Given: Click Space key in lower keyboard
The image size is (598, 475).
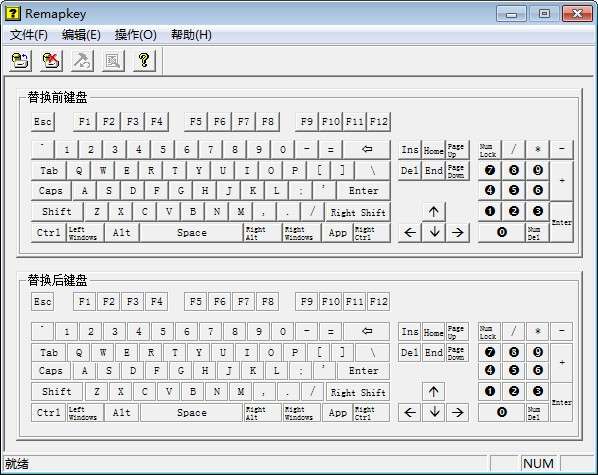Looking at the screenshot, I should pos(191,412).
